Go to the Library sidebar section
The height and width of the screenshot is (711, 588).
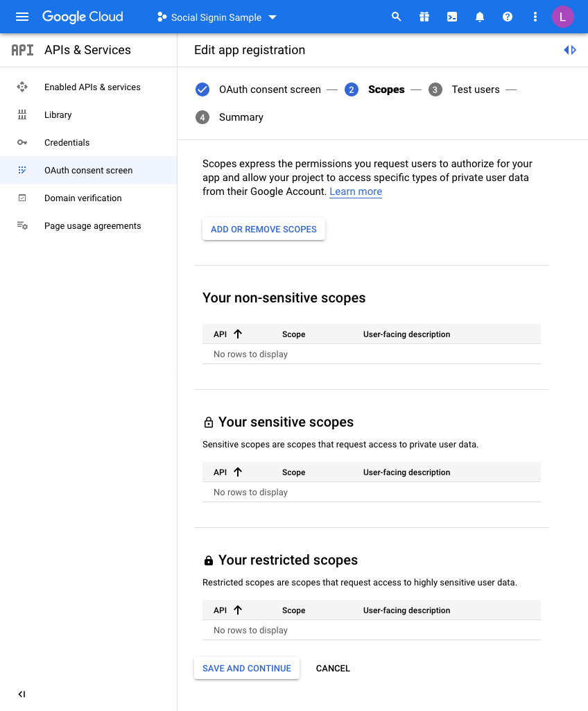[58, 114]
